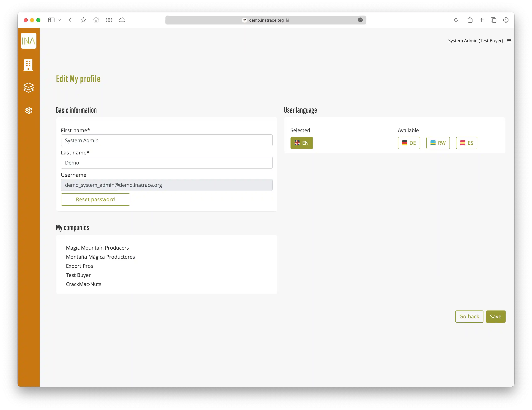Select German as the user language
This screenshot has height=410, width=532.
coord(409,143)
